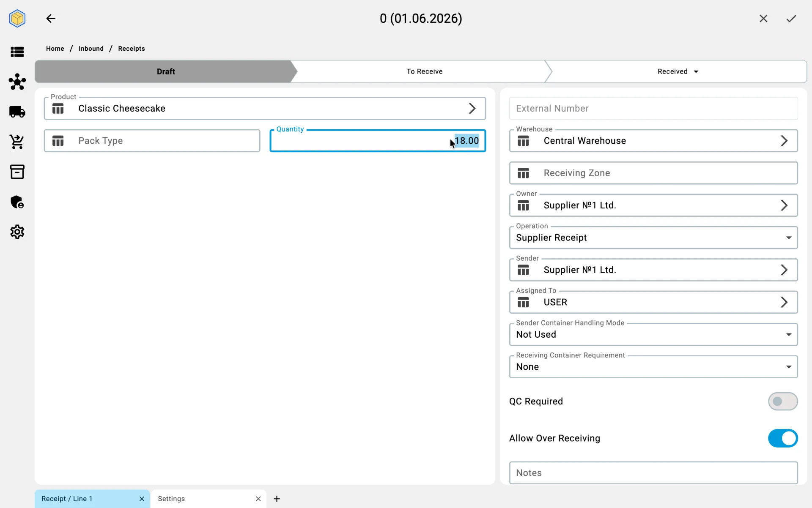Go to Inbound breadcrumb
Viewport: 812px width, 508px height.
click(91, 49)
